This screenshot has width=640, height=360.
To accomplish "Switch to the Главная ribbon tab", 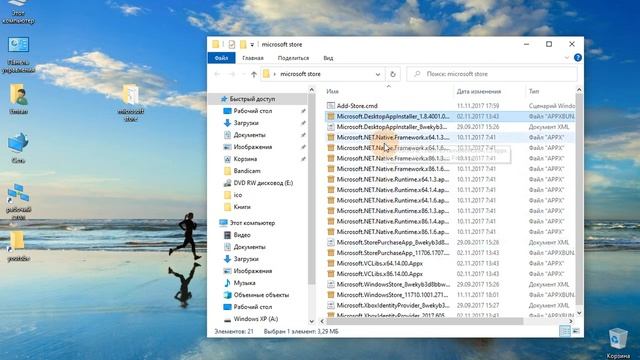I will click(x=253, y=58).
